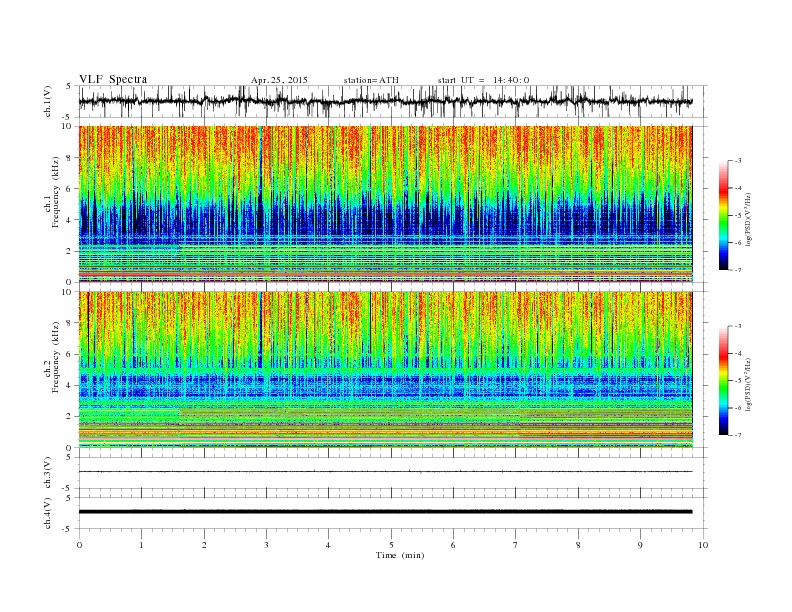792x612 pixels.
Task: Click the ch.4 thick voltage waveform trace
Action: tap(385, 512)
